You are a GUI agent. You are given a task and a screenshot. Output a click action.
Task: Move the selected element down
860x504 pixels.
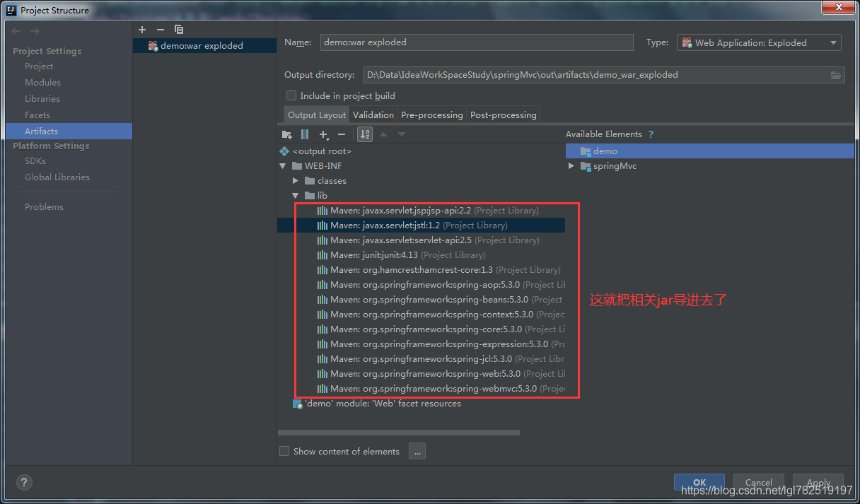pyautogui.click(x=401, y=134)
